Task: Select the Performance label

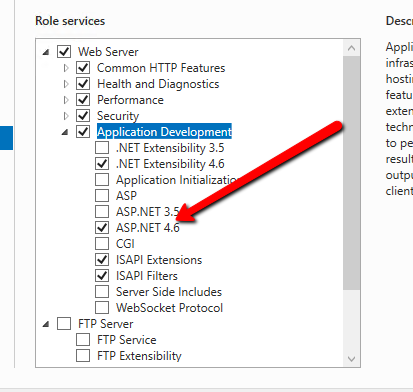Action: [130, 100]
